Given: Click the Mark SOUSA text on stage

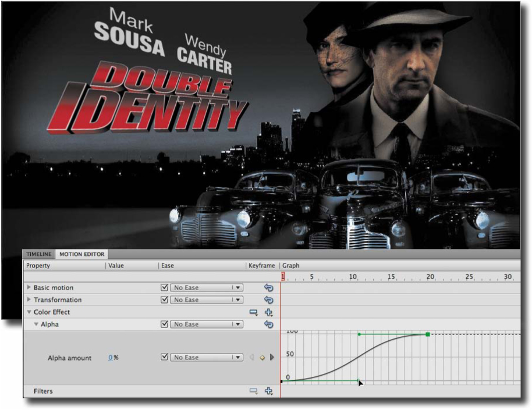Looking at the screenshot, I should click(130, 31).
